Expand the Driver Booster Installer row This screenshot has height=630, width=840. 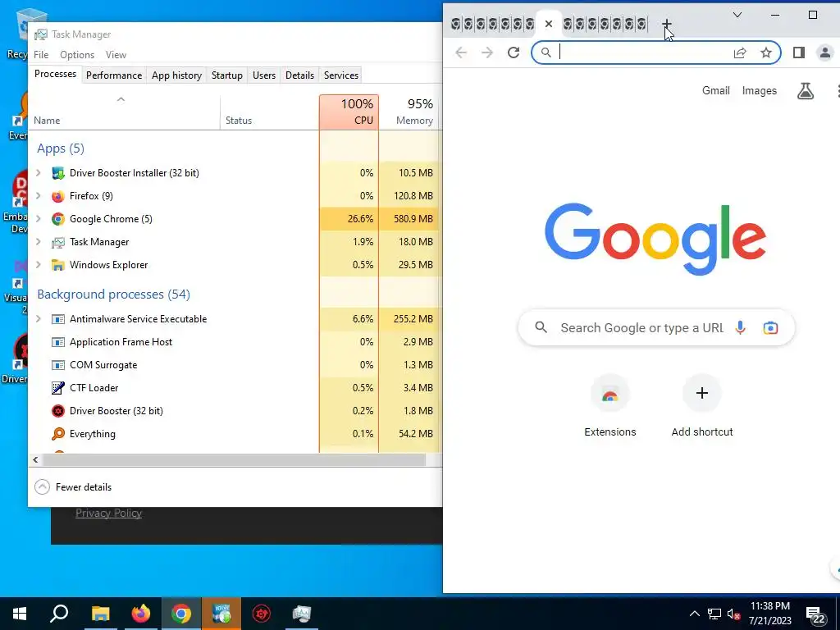click(38, 172)
